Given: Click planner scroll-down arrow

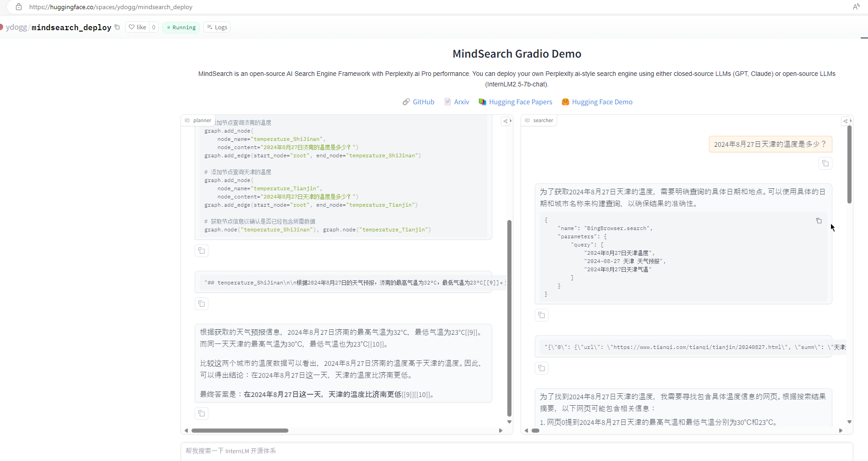Looking at the screenshot, I should pos(509,422).
